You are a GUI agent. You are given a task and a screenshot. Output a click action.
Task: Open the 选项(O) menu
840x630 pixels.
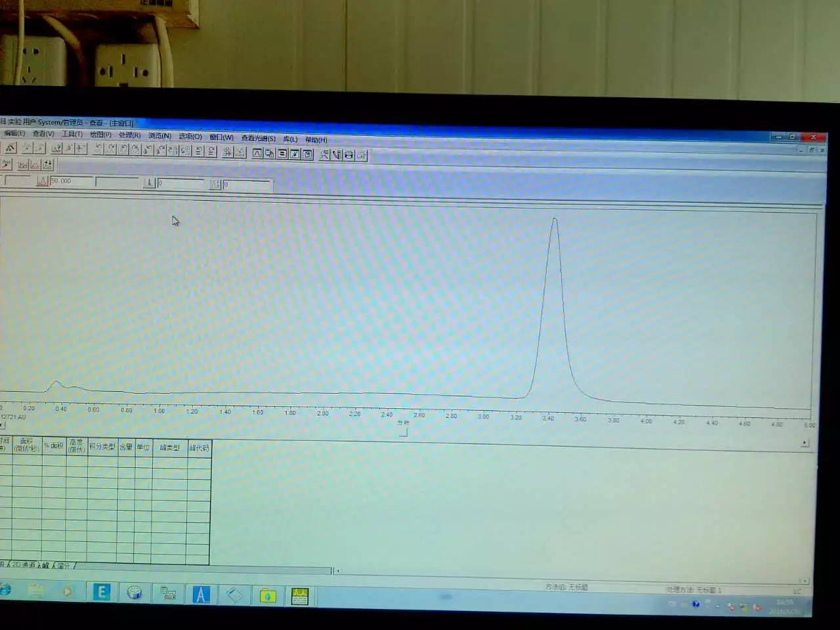pos(190,136)
